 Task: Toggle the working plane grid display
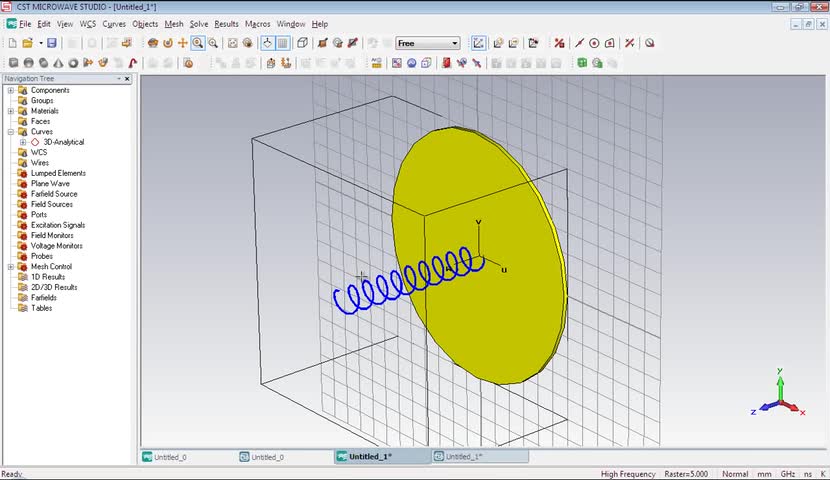point(283,43)
